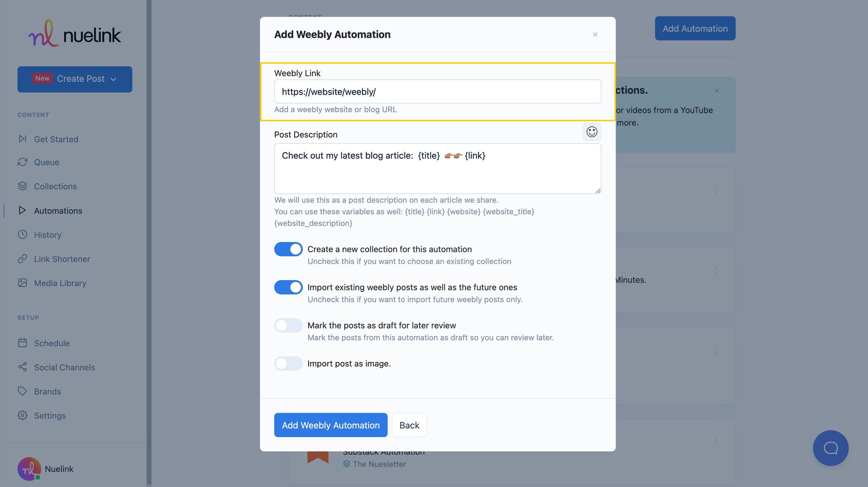The image size is (868, 487).
Task: Open the Media Library image icon
Action: pos(22,283)
